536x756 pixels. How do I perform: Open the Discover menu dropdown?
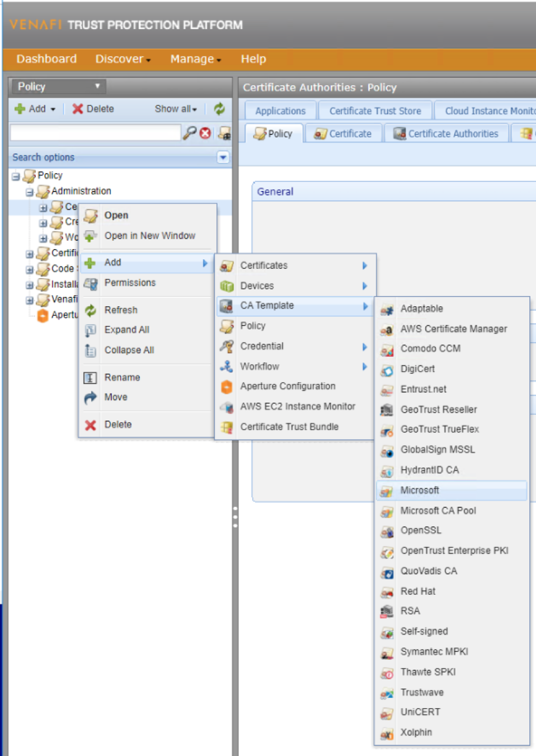pos(123,59)
